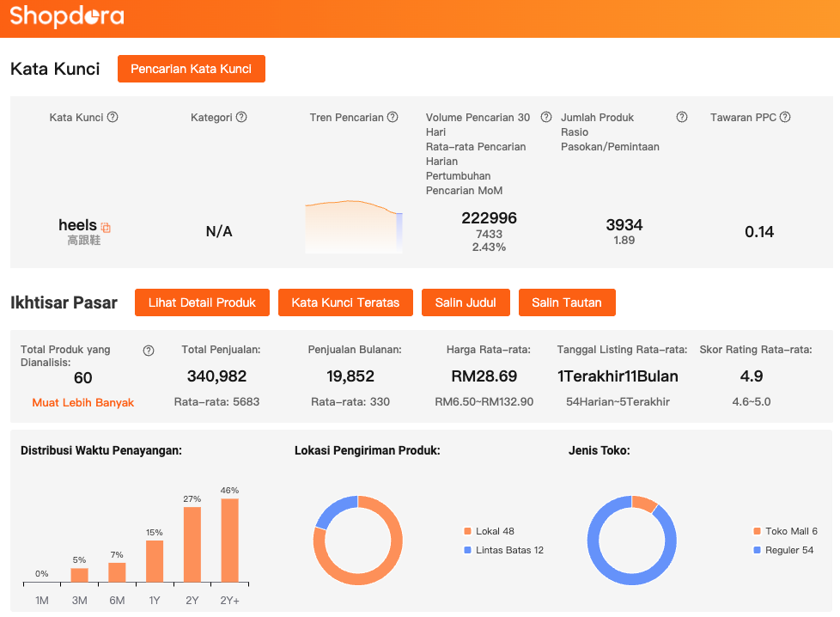The height and width of the screenshot is (617, 840).
Task: Click Salin Tautan button
Action: 567,302
